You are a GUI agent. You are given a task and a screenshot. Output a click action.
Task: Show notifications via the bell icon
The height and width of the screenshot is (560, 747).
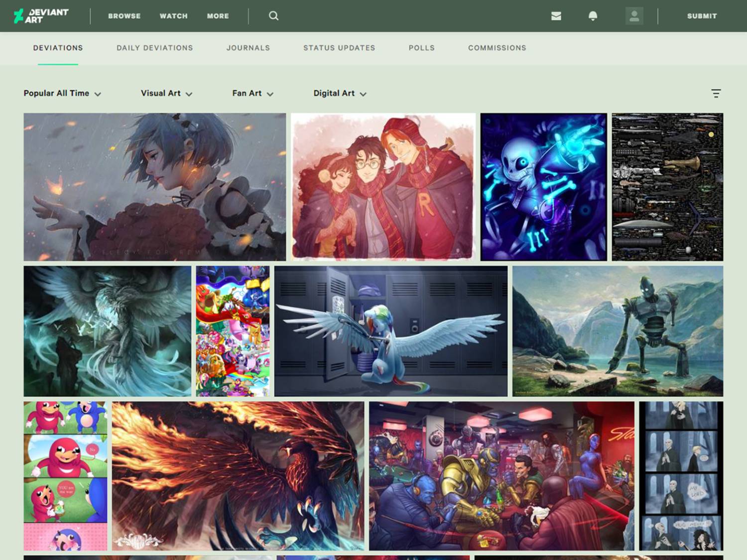(593, 16)
